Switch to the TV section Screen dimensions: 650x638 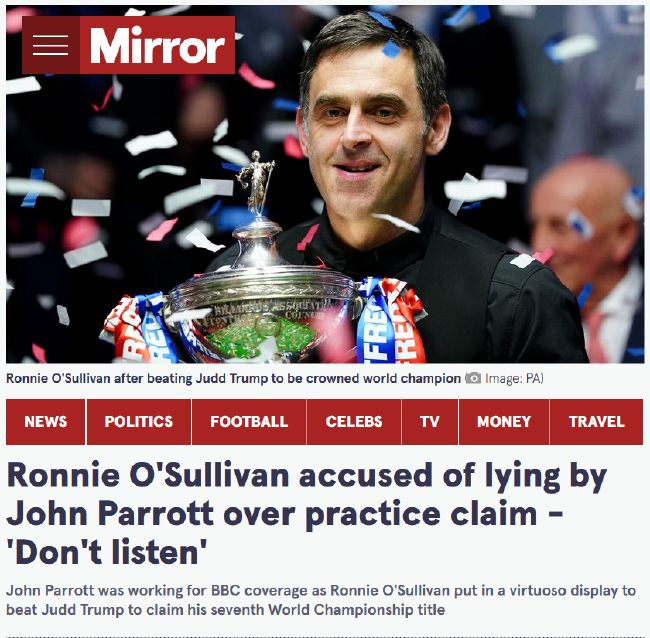point(429,422)
